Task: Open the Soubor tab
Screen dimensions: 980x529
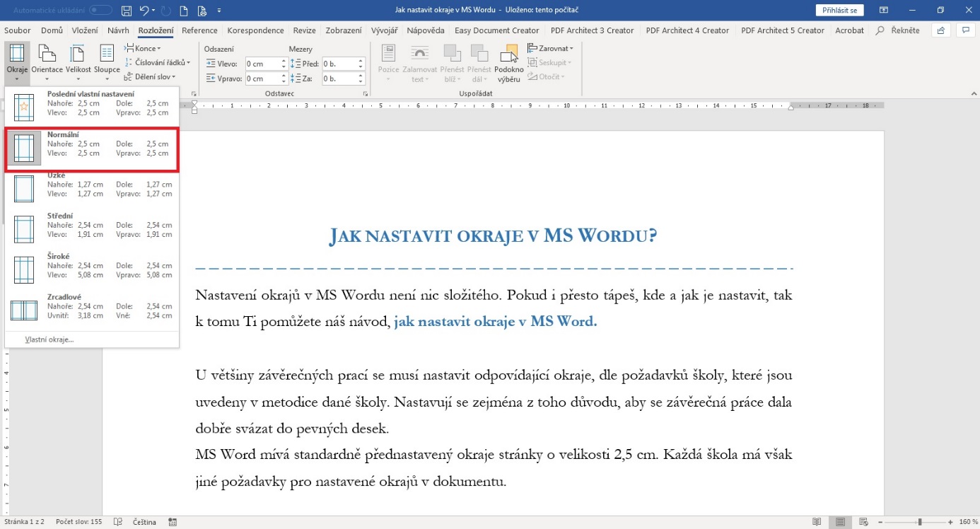Action: point(18,30)
